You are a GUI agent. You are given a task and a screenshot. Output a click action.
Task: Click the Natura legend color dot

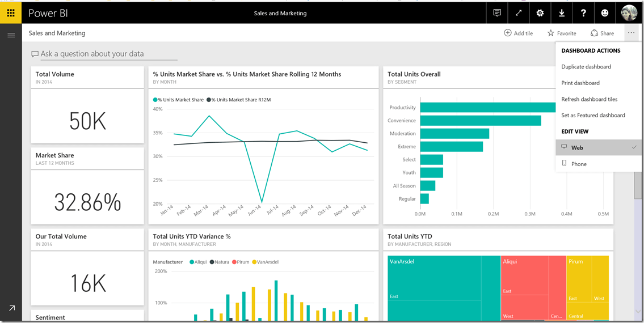[212, 262]
